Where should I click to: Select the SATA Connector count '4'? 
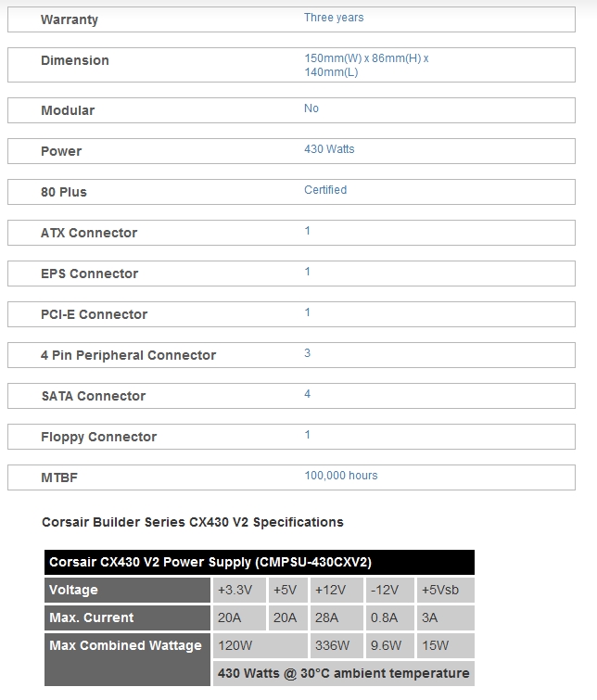[x=307, y=394]
